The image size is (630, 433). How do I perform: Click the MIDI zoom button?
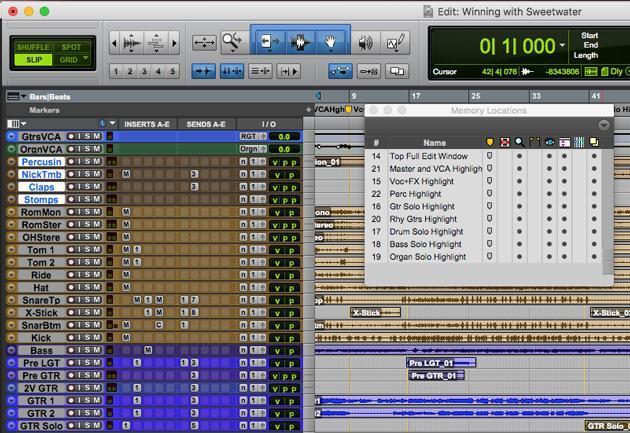pyautogui.click(x=156, y=43)
